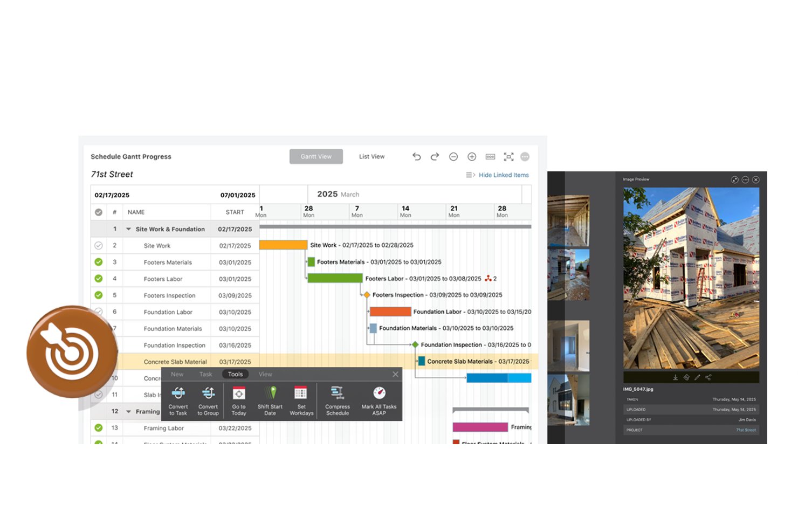This screenshot has height=532, width=798.
Task: Click Mark All Tasks ASAP
Action: [379, 401]
